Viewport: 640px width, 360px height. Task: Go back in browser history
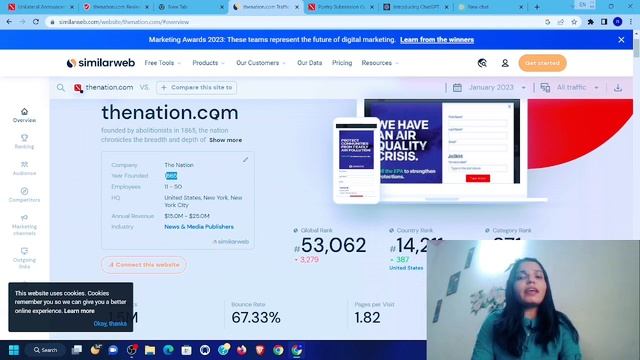click(x=9, y=22)
